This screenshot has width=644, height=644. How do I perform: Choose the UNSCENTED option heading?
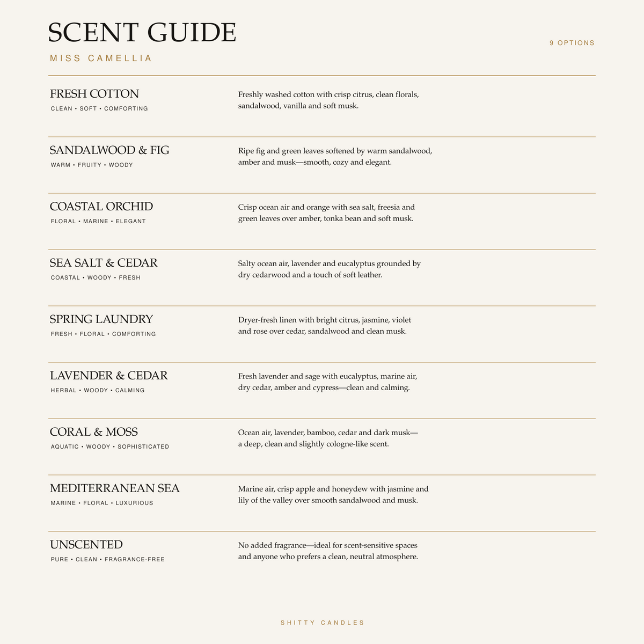(86, 545)
